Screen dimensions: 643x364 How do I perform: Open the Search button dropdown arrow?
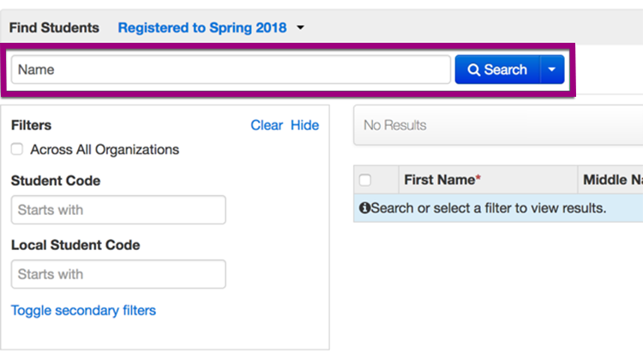click(x=552, y=70)
